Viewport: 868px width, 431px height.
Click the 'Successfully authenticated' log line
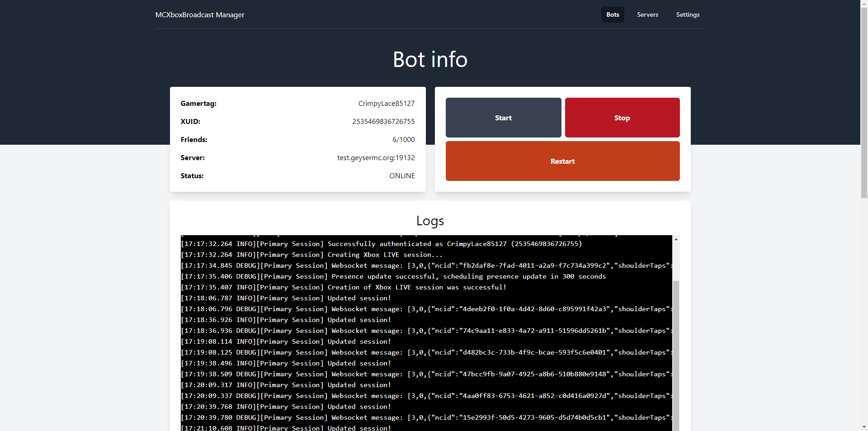coord(382,244)
